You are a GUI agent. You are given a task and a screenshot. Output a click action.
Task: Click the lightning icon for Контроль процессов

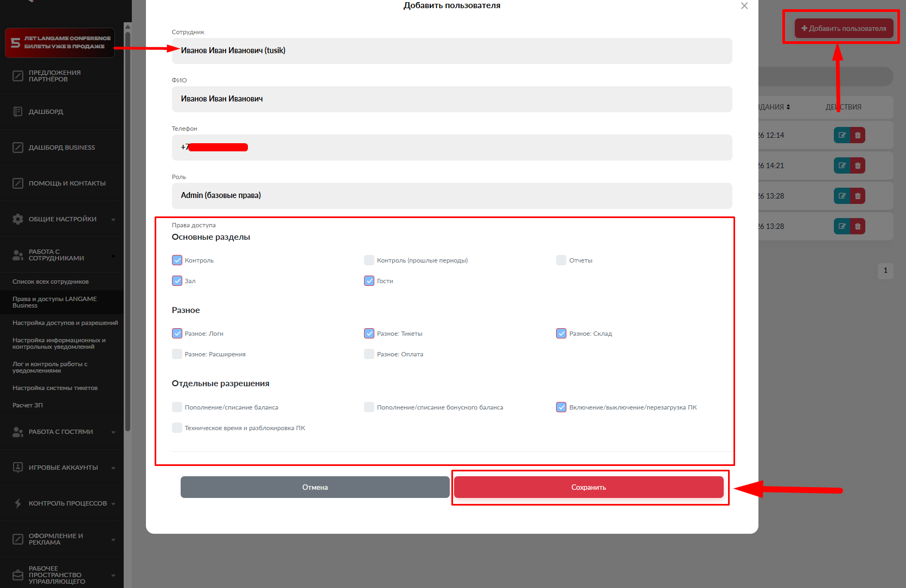coord(18,503)
